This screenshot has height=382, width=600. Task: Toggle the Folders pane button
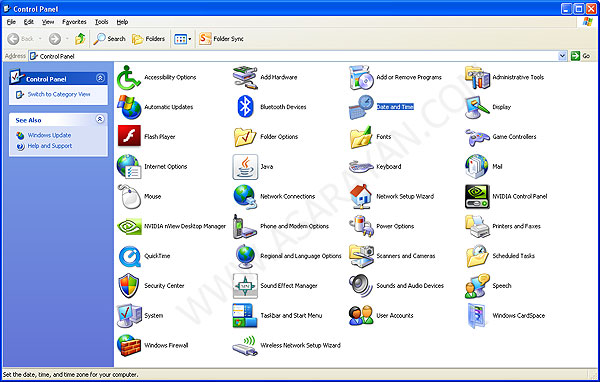(148, 39)
